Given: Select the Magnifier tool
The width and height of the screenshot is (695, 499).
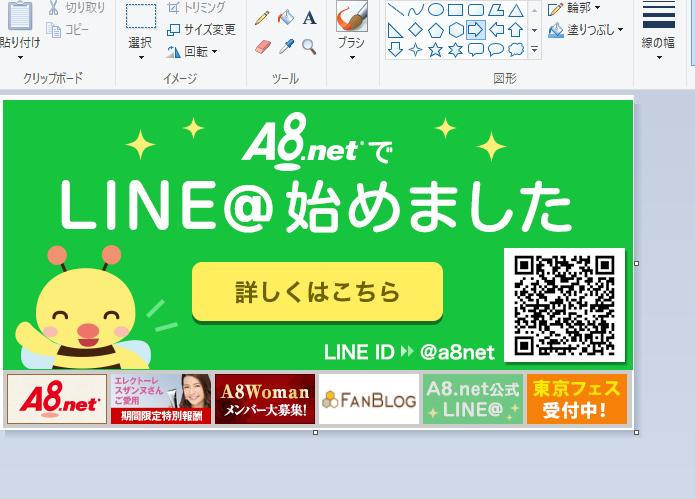Looking at the screenshot, I should click(309, 47).
